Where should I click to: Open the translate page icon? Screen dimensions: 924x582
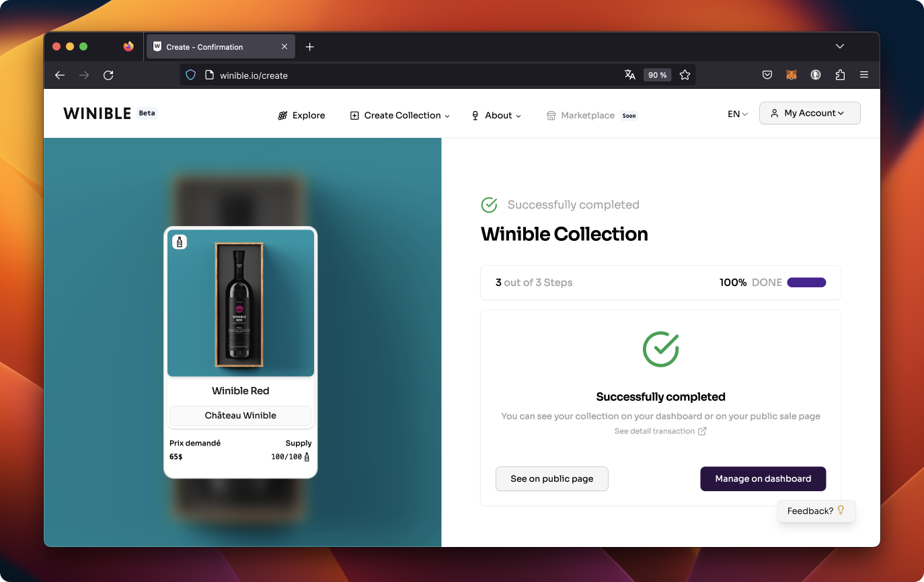[630, 75]
